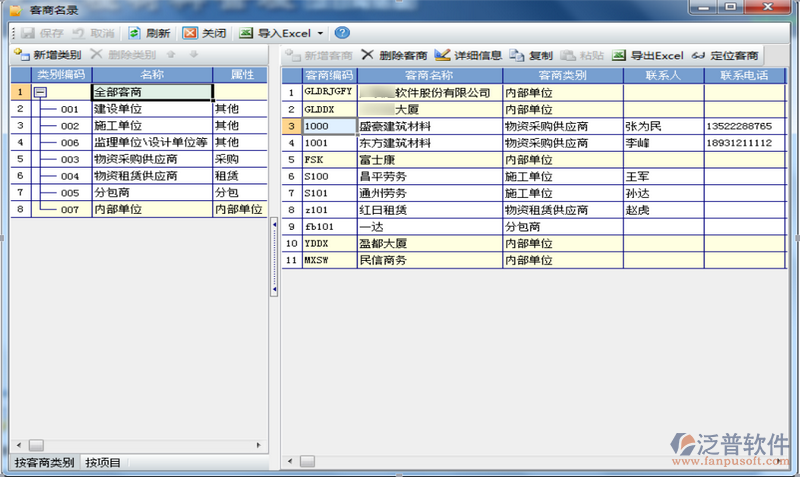Open 详细信息 detail information
The width and height of the screenshot is (800, 477).
pos(444,55)
